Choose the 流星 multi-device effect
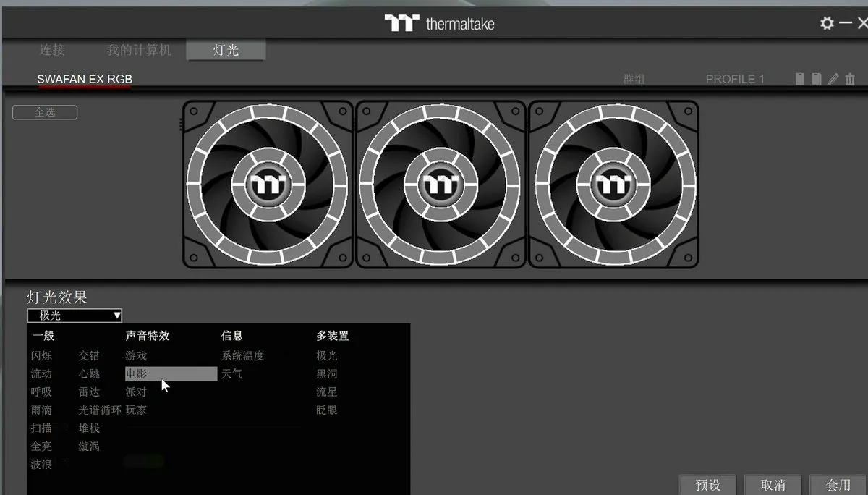Viewport: 868px width, 495px height. 327,392
